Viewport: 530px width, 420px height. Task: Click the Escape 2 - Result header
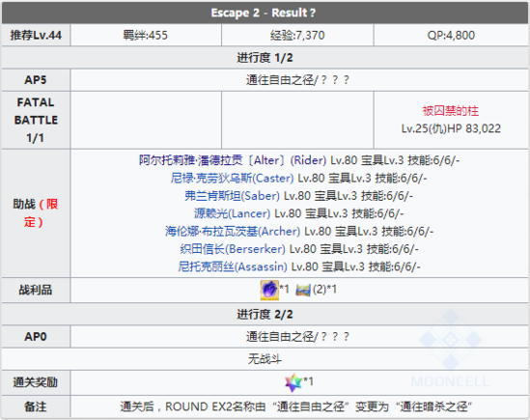click(x=265, y=13)
